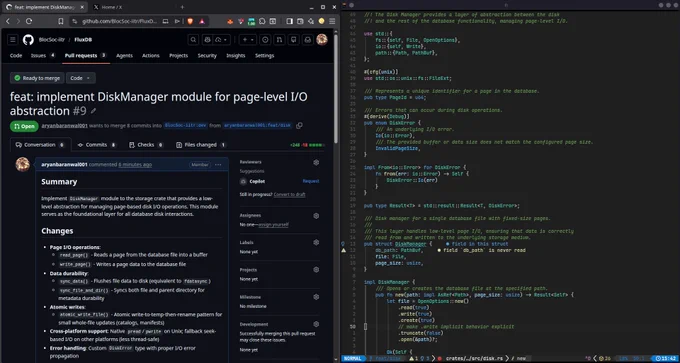The height and width of the screenshot is (363, 680).
Task: Switch to the Files changed tab
Action: click(202, 145)
